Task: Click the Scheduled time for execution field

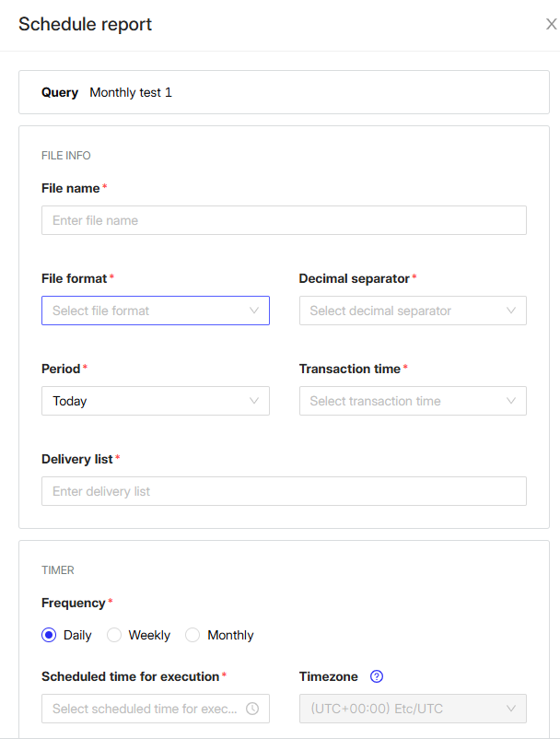Action: pos(138,709)
